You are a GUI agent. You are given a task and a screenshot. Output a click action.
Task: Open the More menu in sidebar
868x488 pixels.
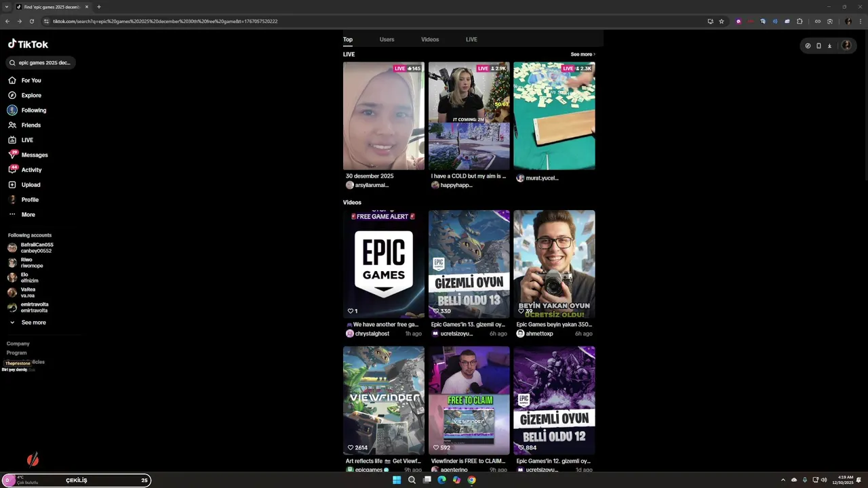22,214
